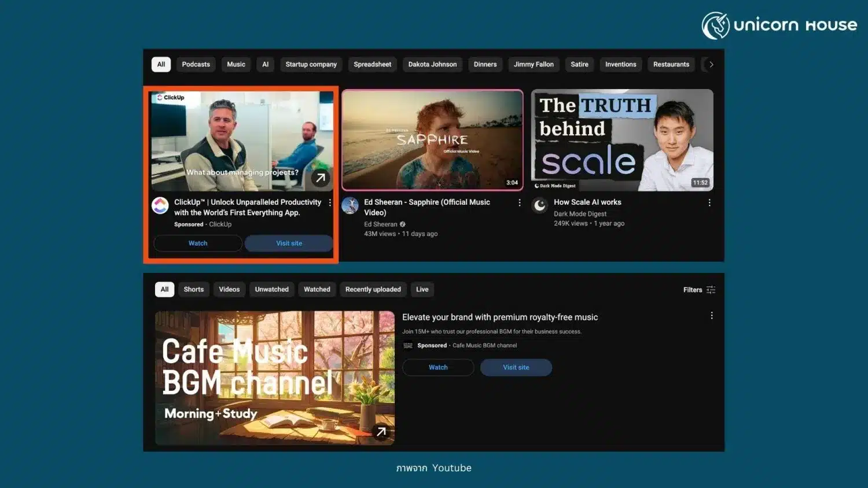Select the Restaurants chip
This screenshot has height=488, width=868.
[x=671, y=64]
